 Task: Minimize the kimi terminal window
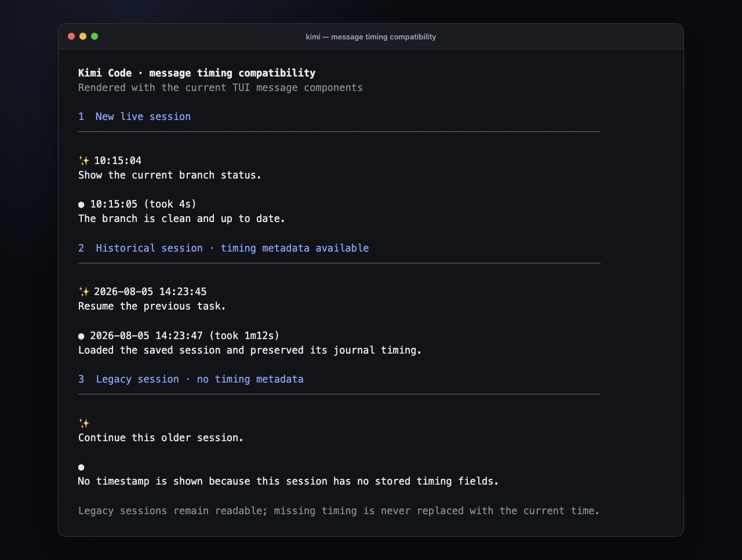point(83,37)
